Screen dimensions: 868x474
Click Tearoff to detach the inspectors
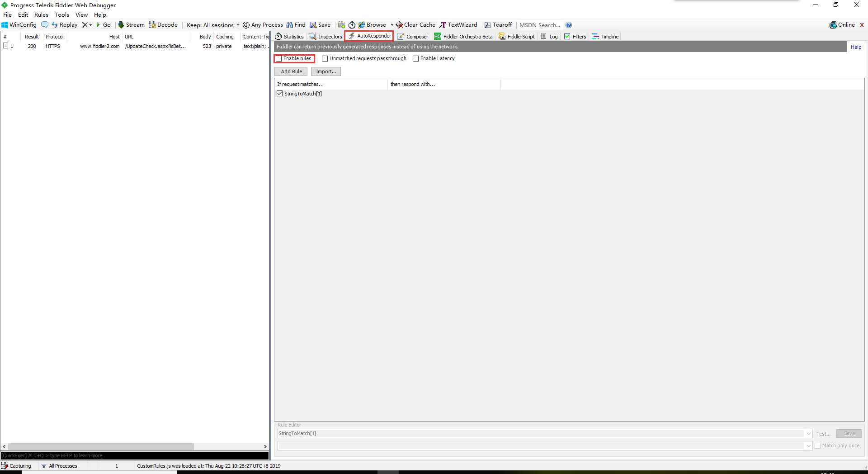point(498,25)
